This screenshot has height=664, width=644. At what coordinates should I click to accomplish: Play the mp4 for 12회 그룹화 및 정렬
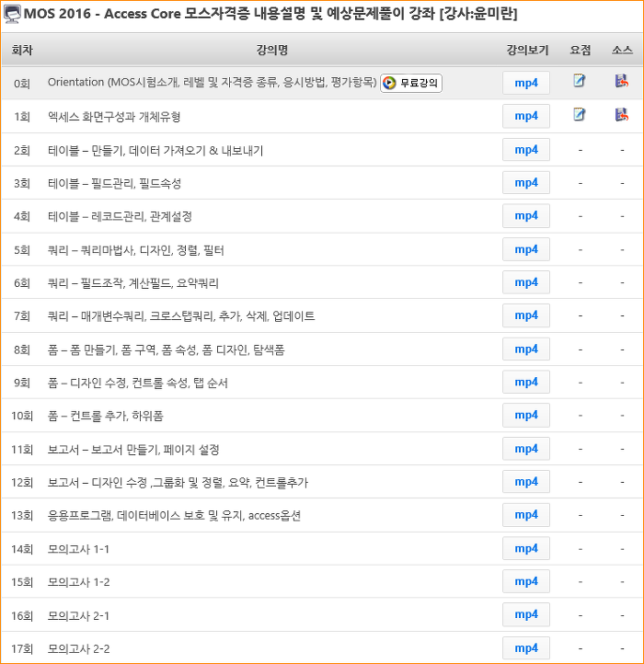(526, 482)
